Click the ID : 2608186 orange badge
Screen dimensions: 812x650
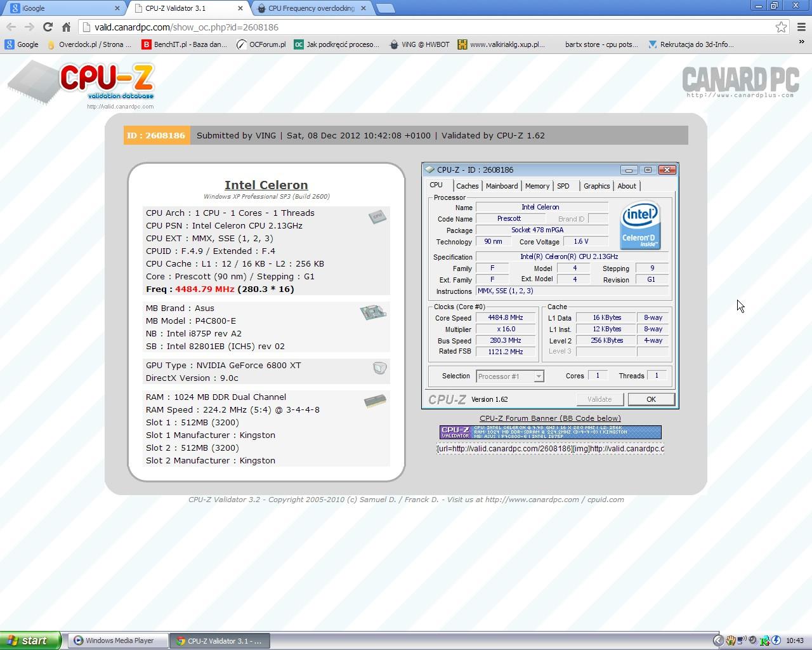(x=156, y=135)
